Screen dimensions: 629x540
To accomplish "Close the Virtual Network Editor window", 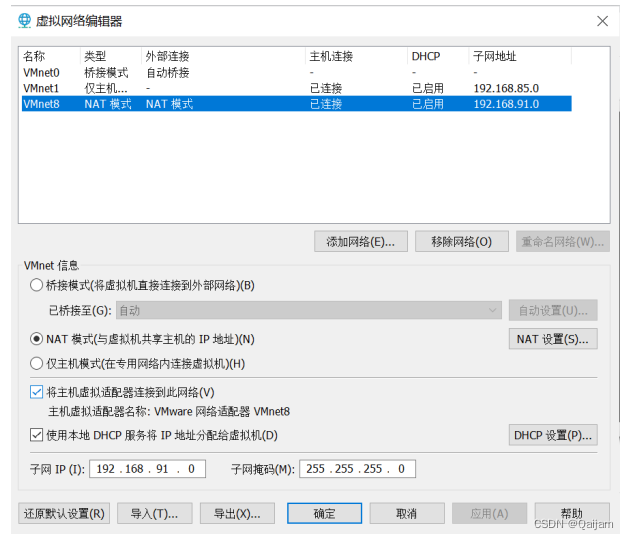I will point(602,21).
